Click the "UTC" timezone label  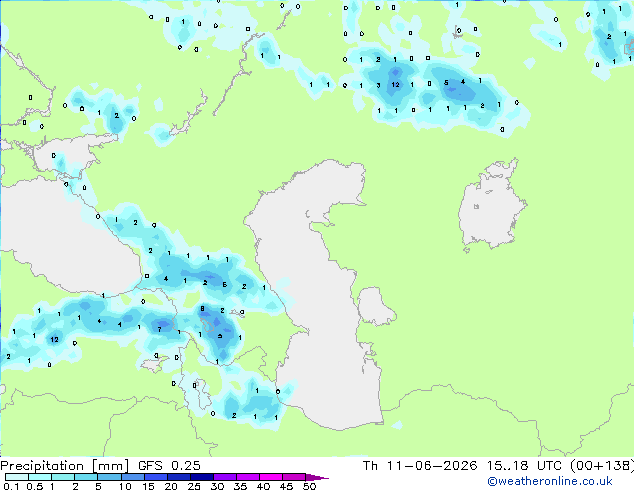tap(549, 466)
